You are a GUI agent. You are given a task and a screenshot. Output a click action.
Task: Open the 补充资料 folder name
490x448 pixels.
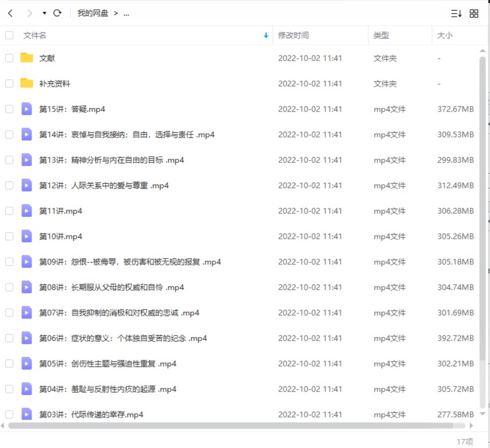point(55,83)
